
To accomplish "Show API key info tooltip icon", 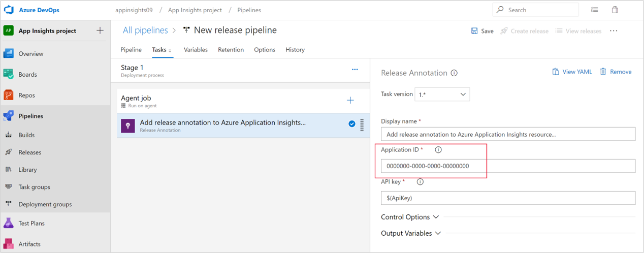I will click(x=420, y=182).
